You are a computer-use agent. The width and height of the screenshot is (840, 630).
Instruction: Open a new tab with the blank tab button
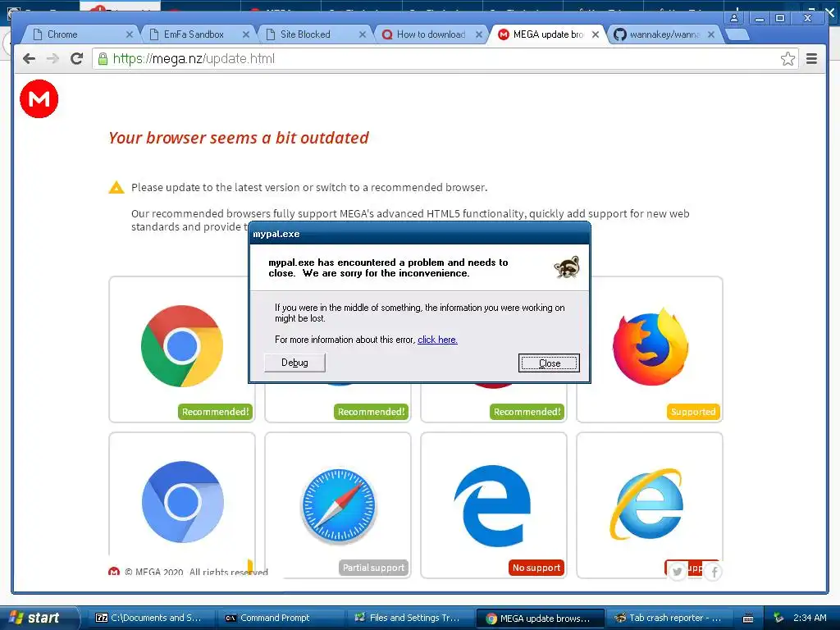pos(737,34)
